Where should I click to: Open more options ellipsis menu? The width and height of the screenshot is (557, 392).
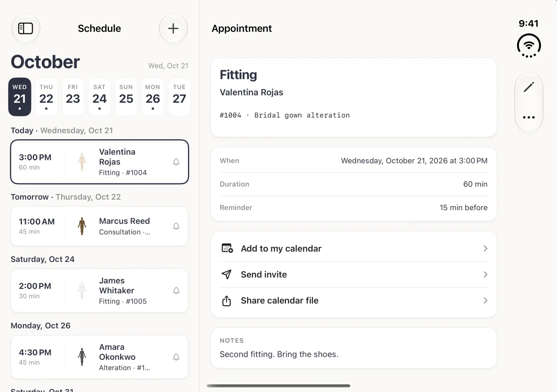coord(529,117)
